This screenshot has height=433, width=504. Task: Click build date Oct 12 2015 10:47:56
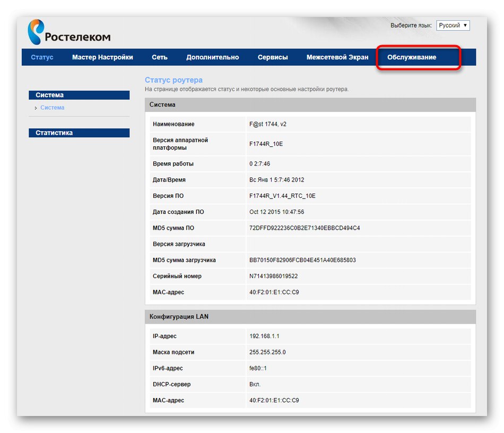point(276,212)
